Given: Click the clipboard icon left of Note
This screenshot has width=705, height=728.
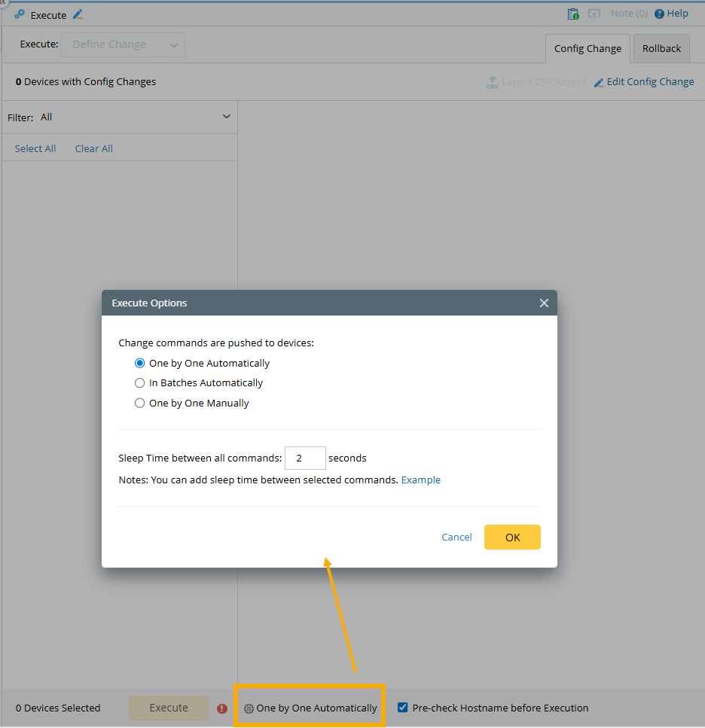Looking at the screenshot, I should 573,14.
